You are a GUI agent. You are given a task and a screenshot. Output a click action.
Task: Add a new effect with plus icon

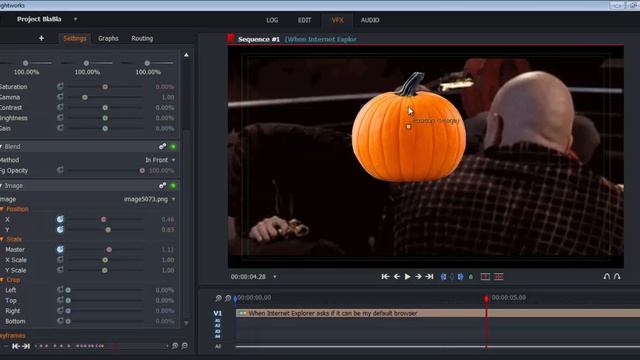41,38
